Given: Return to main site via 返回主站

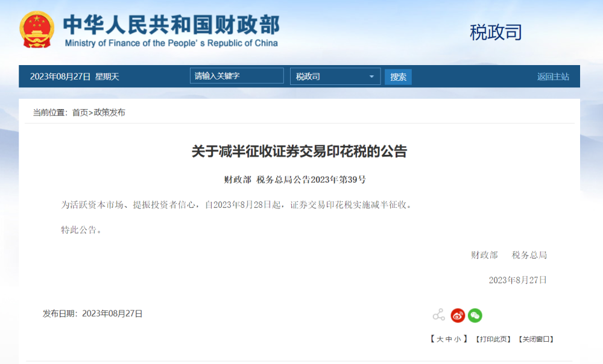Looking at the screenshot, I should pos(553,77).
